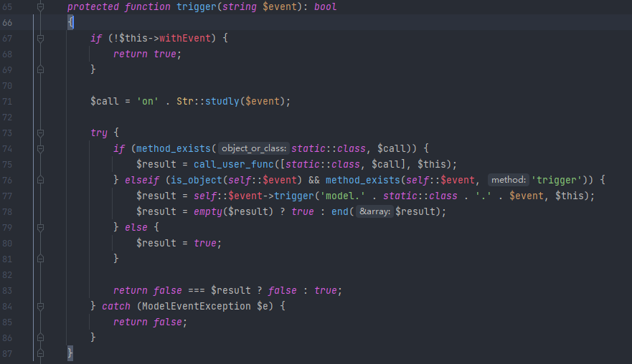
Task: Click the fold end marker on line 86
Action: tap(41, 338)
